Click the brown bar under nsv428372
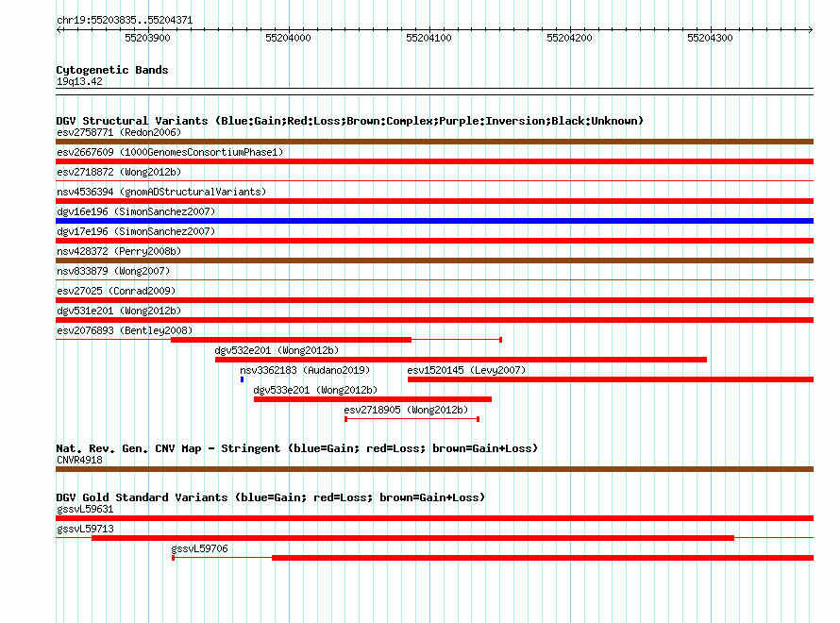This screenshot has height=623, width=840. coord(434,261)
